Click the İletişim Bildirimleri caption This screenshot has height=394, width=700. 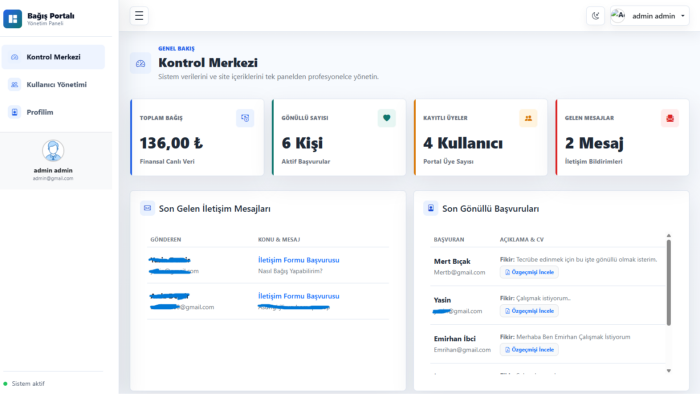pyautogui.click(x=593, y=162)
